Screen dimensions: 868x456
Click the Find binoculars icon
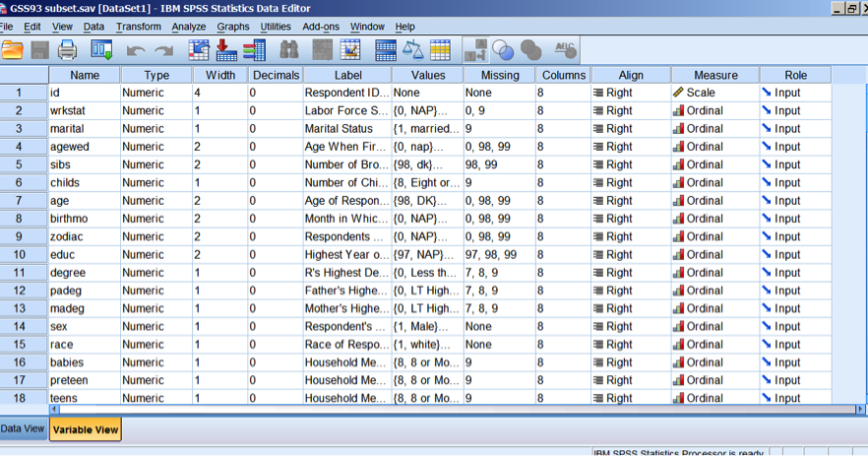(x=289, y=50)
